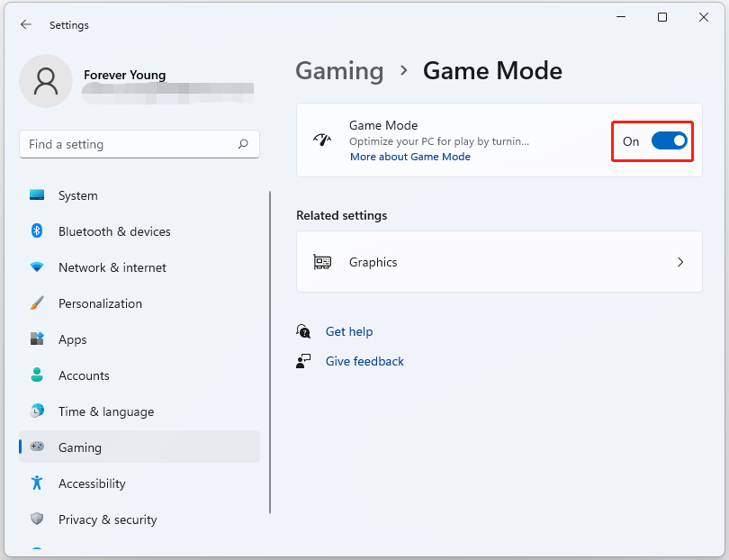Click the Game Mode controller icon
Image resolution: width=729 pixels, height=560 pixels.
322,140
